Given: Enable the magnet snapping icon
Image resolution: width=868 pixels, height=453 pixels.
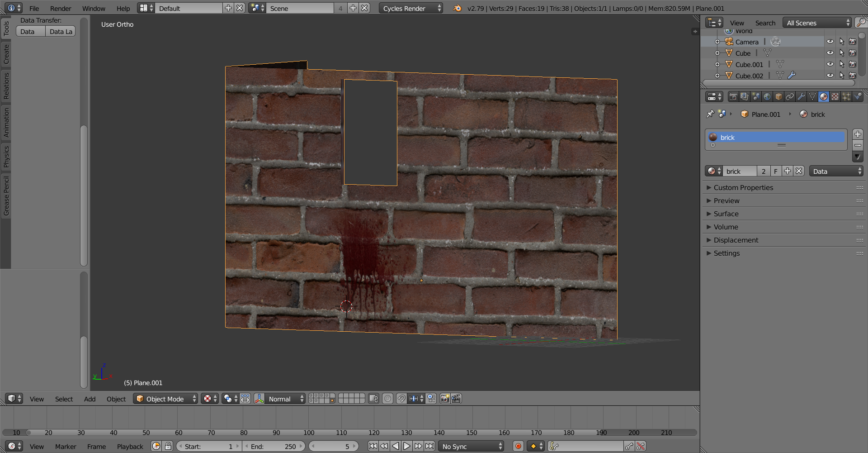Looking at the screenshot, I should coord(401,398).
